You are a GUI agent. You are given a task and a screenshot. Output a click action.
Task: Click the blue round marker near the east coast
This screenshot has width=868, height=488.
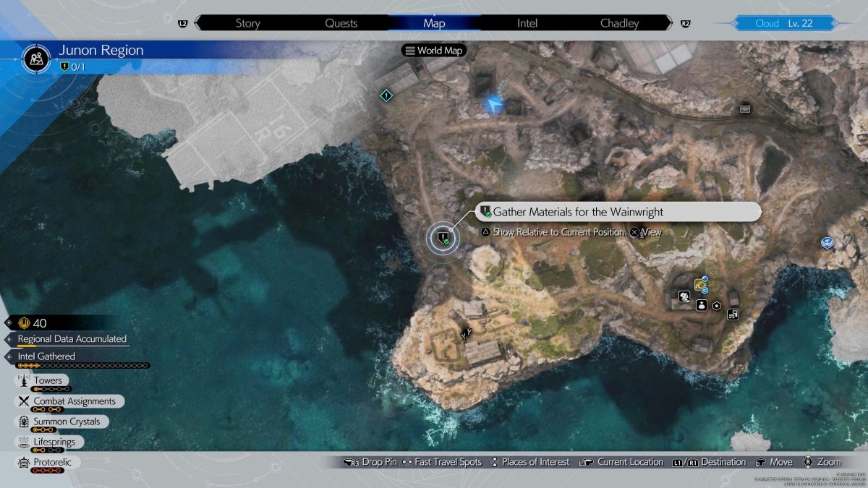pos(827,244)
